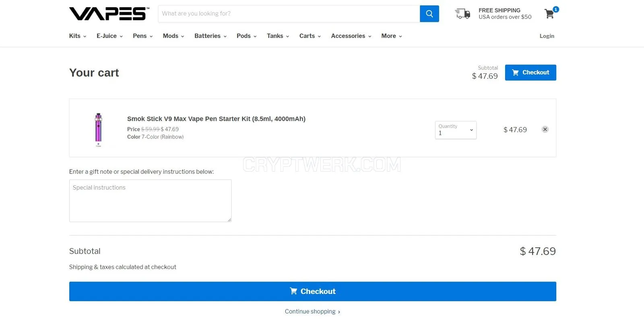Open the Tanks dropdown menu
This screenshot has width=644, height=329.
(x=278, y=36)
